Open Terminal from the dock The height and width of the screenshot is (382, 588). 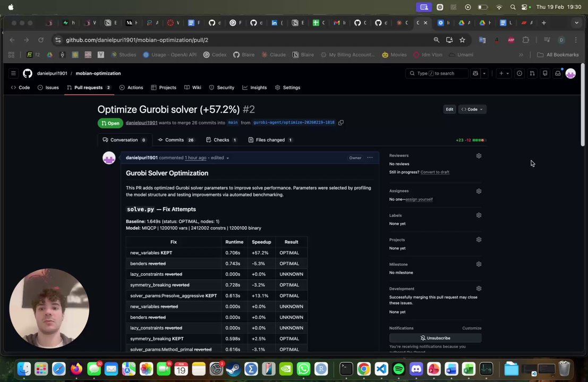tap(346, 369)
